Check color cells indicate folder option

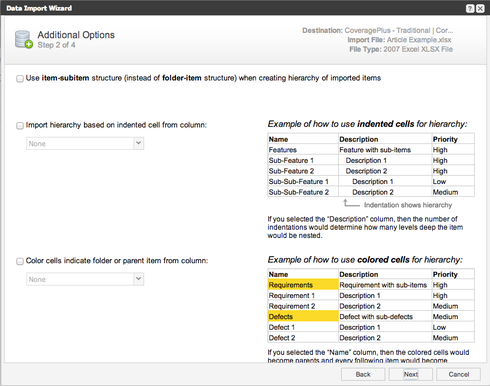point(20,261)
